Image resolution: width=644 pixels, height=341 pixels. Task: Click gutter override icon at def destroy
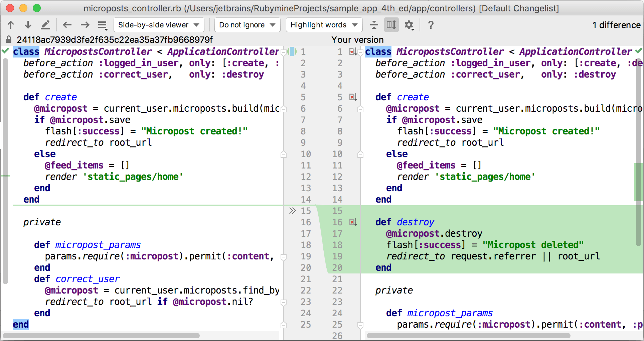(353, 222)
